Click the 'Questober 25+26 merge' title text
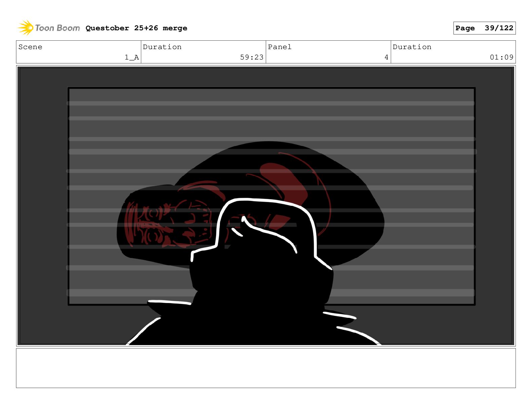The image size is (532, 412). [x=136, y=28]
